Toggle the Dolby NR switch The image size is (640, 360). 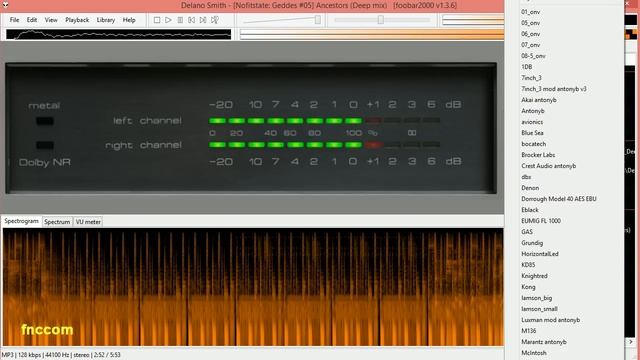point(45,145)
